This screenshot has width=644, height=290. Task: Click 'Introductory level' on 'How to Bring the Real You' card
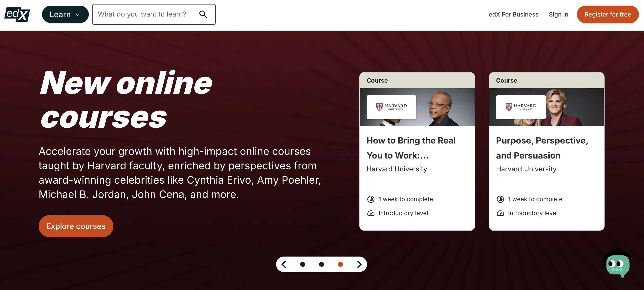[403, 213]
